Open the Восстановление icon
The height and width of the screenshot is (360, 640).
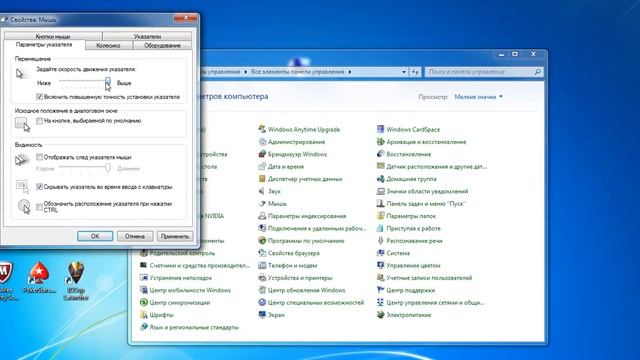pyautogui.click(x=380, y=154)
